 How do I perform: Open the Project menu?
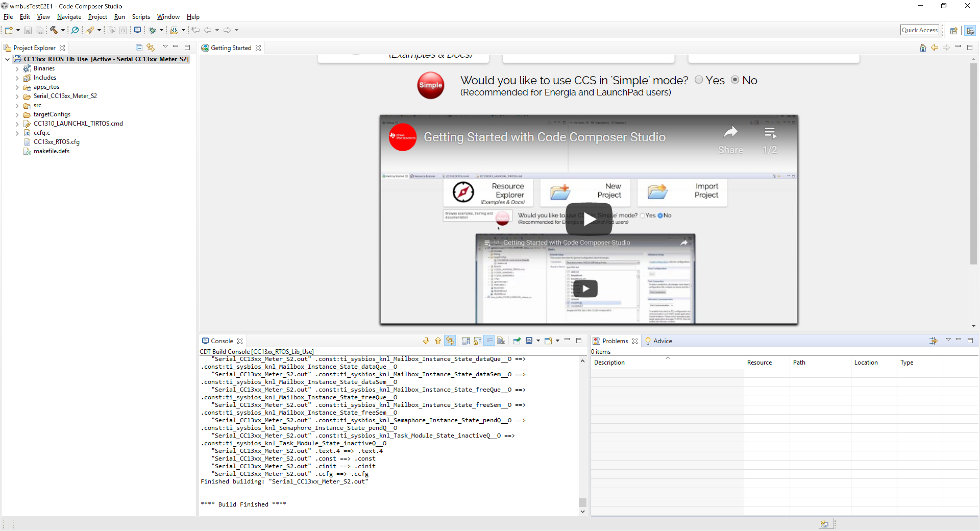97,17
